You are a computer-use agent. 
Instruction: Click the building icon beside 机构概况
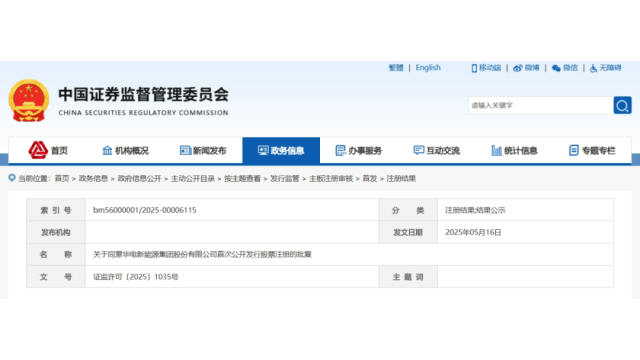pos(107,151)
